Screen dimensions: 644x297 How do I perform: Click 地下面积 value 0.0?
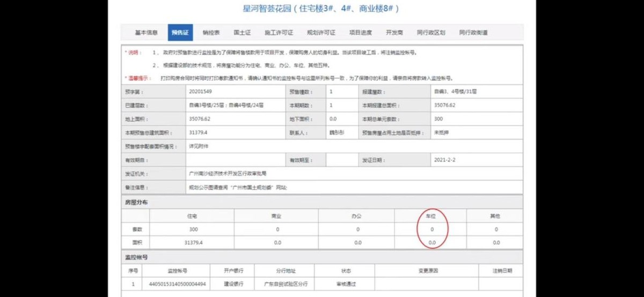pos(333,118)
